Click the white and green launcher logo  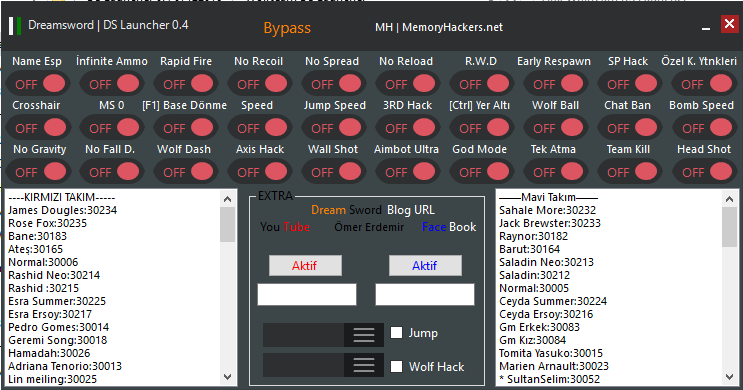15,26
